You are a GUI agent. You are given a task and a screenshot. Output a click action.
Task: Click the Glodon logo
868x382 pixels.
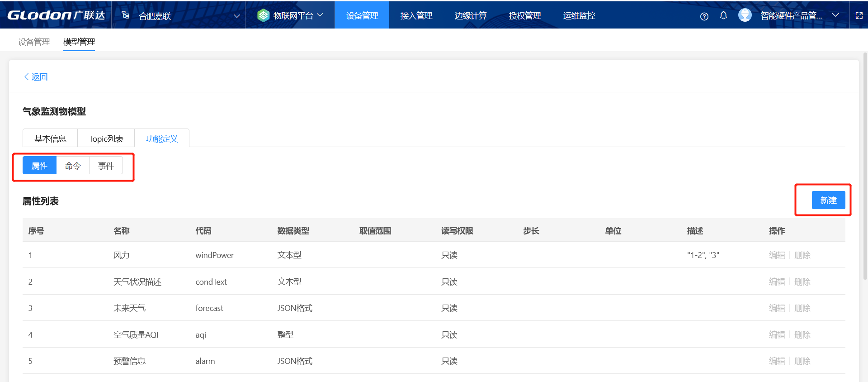pos(56,15)
